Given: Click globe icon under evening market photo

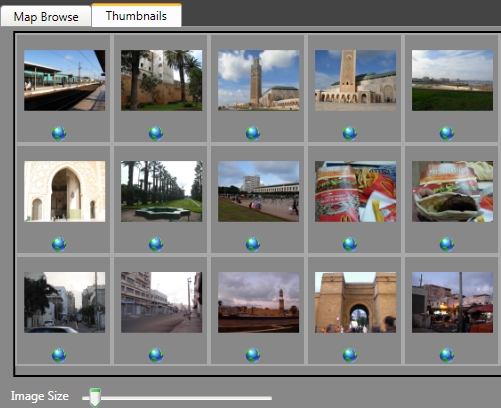Looking at the screenshot, I should click(x=447, y=355).
